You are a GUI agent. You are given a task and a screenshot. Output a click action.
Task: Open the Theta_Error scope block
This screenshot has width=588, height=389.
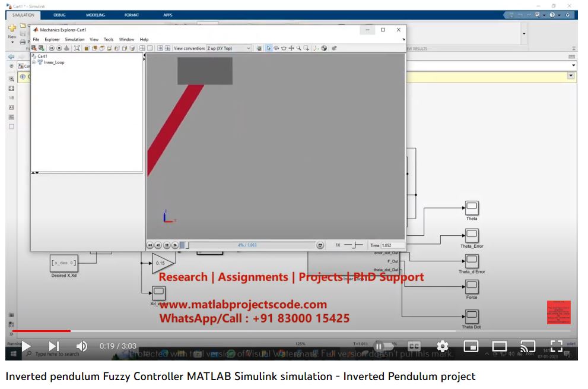click(x=472, y=236)
